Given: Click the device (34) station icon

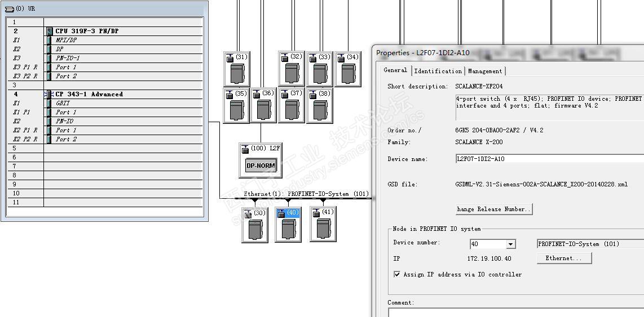Looking at the screenshot, I should pos(348,69).
